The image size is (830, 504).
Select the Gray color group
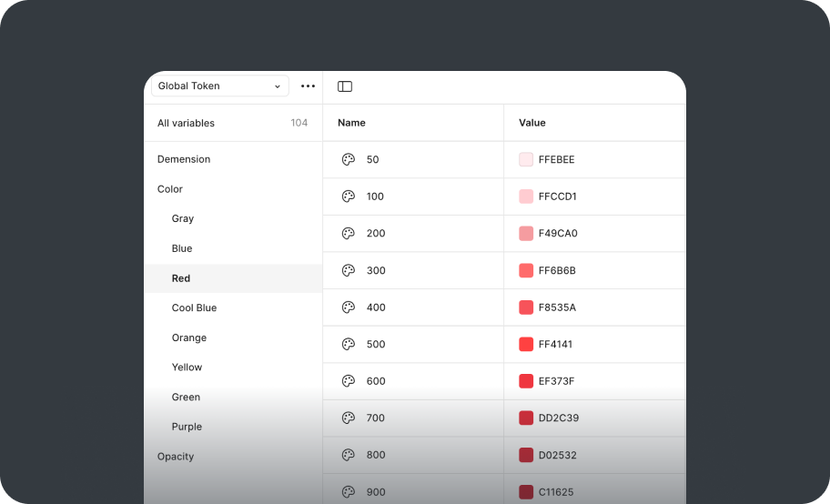coord(183,218)
